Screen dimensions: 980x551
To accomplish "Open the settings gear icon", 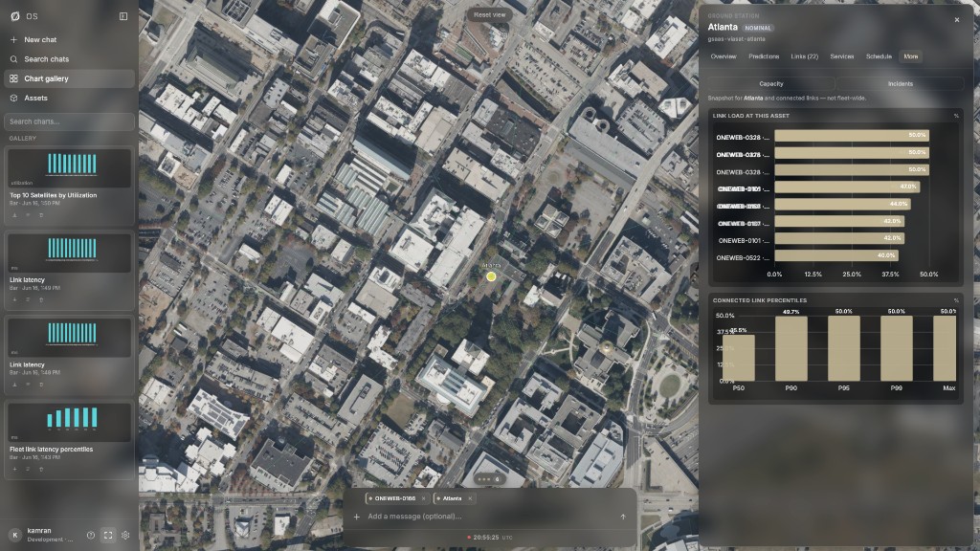I will [125, 536].
